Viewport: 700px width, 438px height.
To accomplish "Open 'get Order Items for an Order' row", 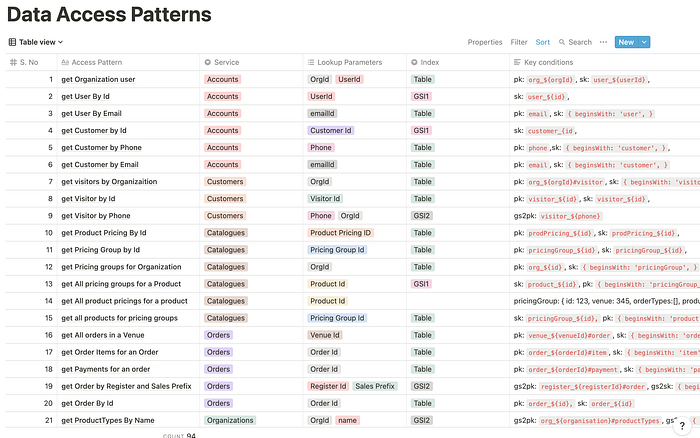I will 110,352.
